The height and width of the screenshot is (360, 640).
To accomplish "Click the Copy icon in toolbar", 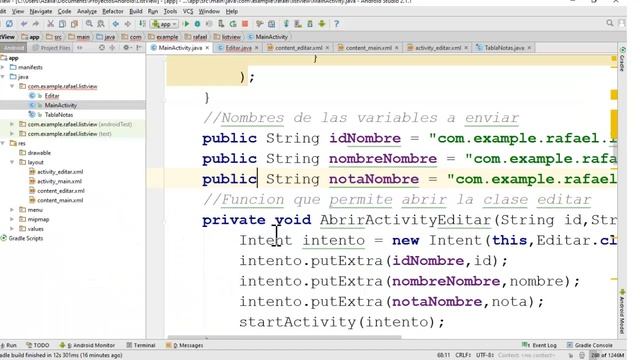I will point(62,24).
